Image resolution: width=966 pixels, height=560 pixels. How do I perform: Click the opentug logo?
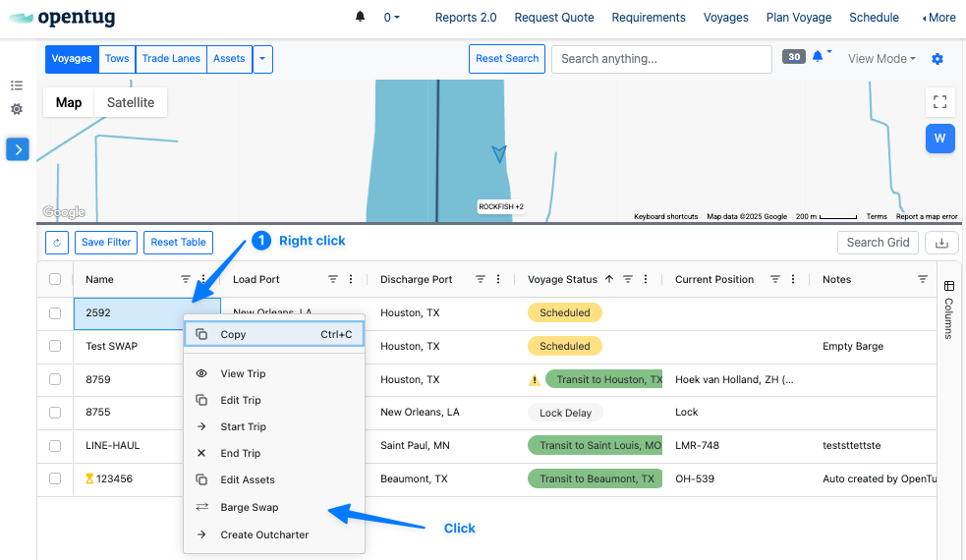[62, 18]
